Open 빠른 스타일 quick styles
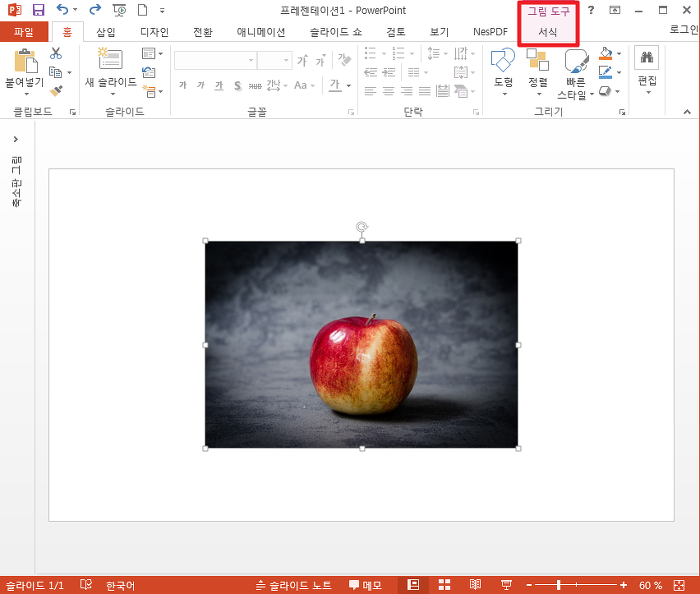 pos(575,74)
